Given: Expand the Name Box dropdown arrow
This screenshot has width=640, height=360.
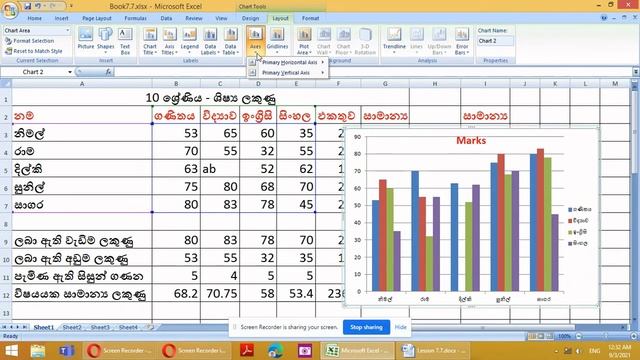Looking at the screenshot, I should coord(70,72).
